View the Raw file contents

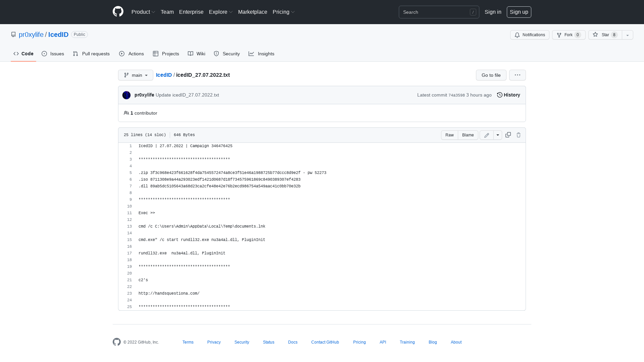[449, 135]
